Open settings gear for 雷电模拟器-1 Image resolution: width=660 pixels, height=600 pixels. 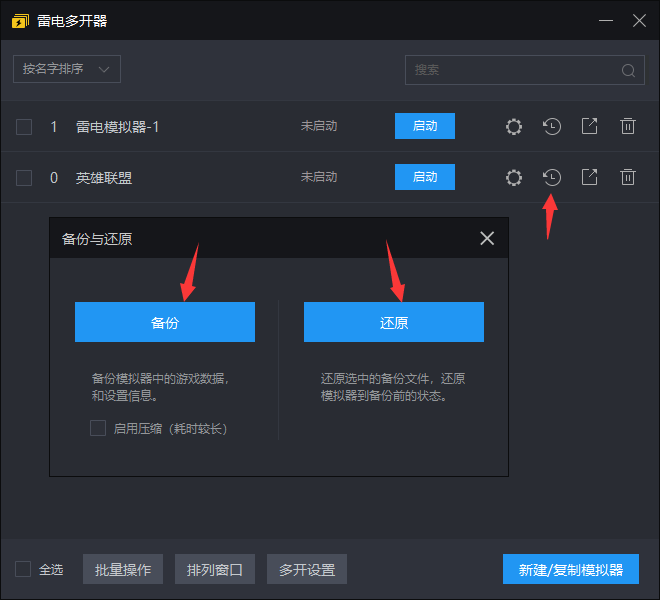[x=514, y=126]
